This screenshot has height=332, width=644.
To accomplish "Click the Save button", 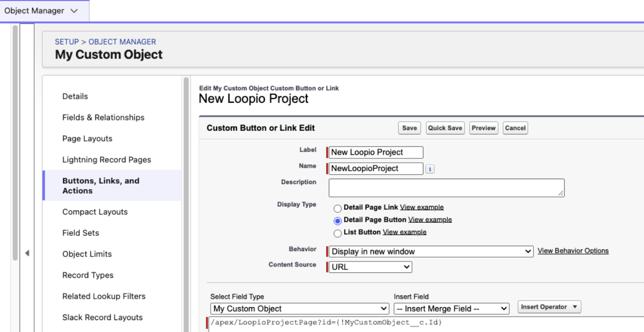I will (410, 128).
